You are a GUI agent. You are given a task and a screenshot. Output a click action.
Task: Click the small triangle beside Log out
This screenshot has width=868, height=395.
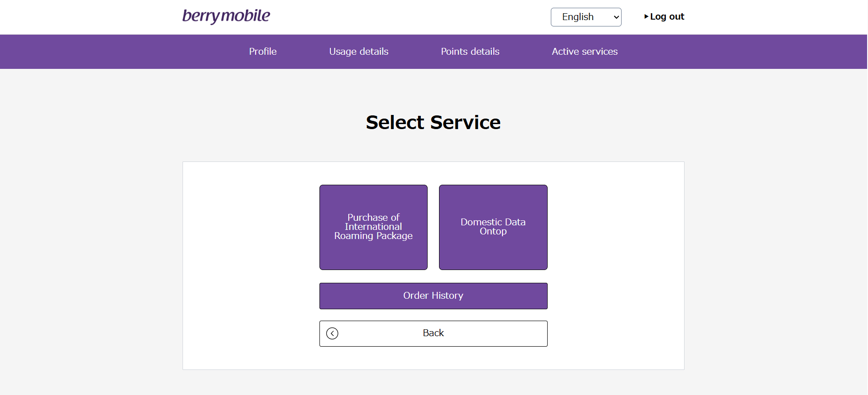646,16
